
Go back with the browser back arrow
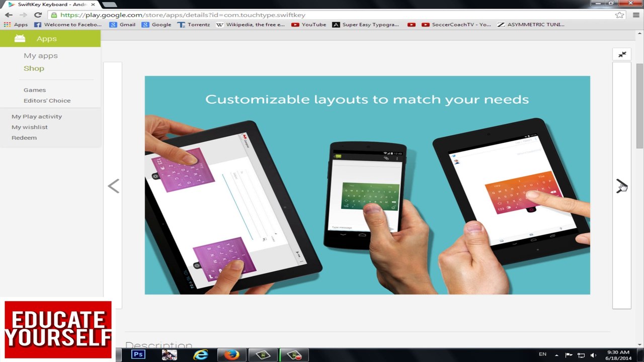tap(9, 15)
